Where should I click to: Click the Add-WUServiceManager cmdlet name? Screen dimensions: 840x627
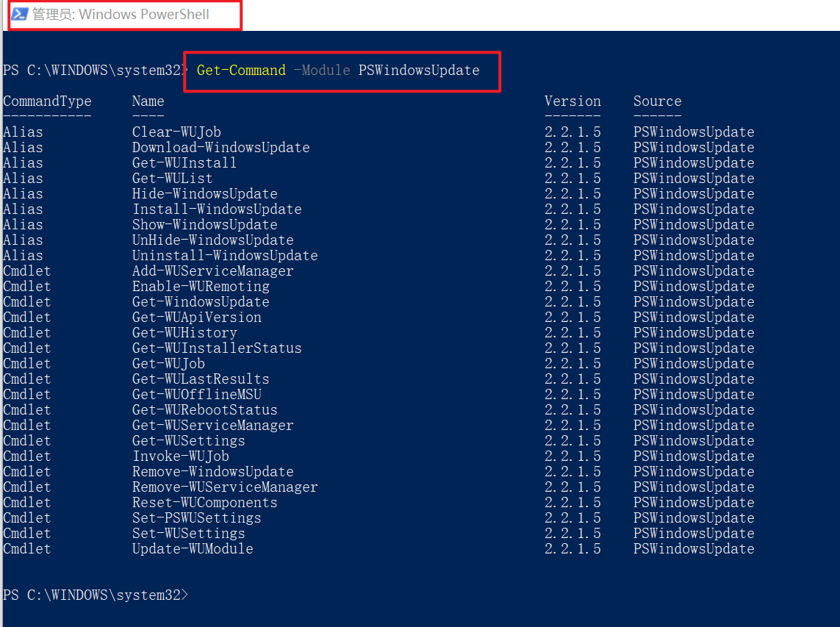click(x=213, y=271)
